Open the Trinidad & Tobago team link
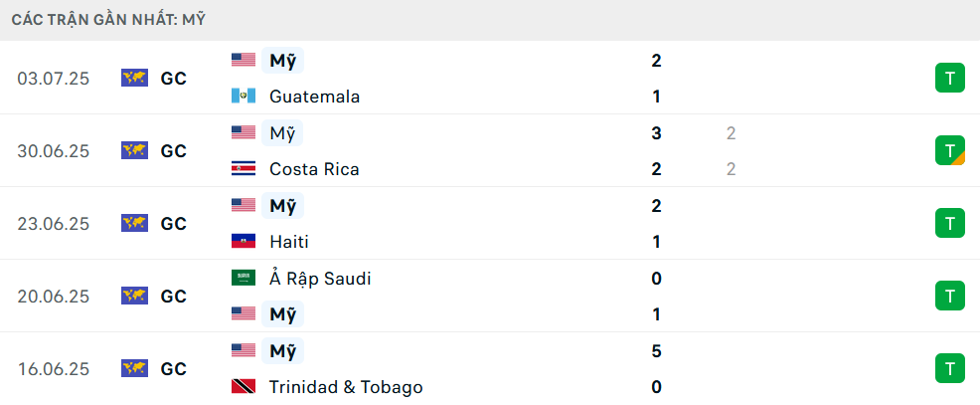The image size is (980, 405). coord(346,387)
